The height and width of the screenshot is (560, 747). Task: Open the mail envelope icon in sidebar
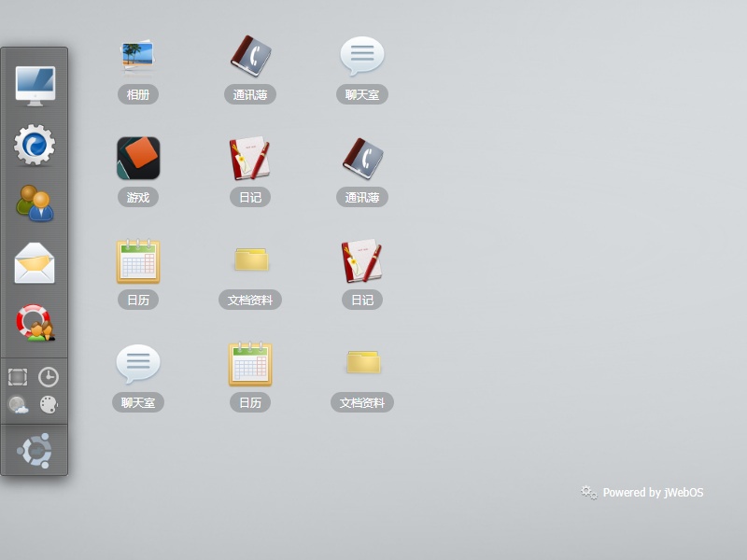[35, 263]
